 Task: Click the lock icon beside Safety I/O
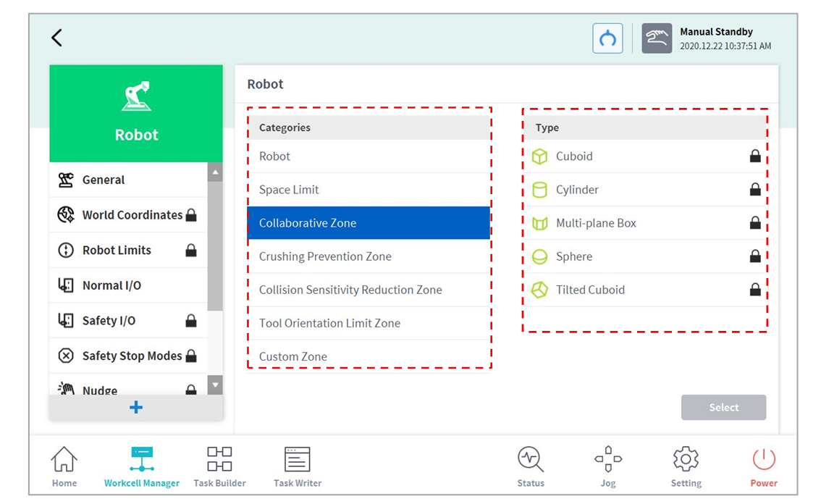(x=191, y=321)
